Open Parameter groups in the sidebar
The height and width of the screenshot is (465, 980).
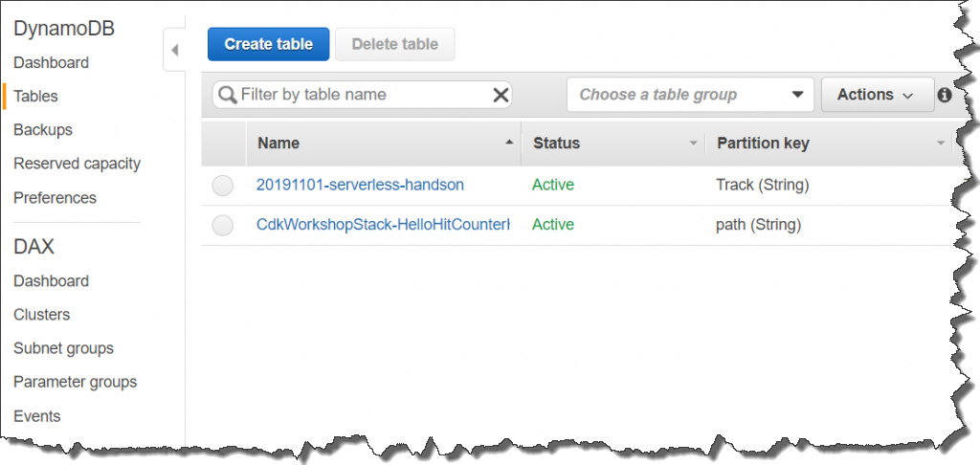point(75,382)
